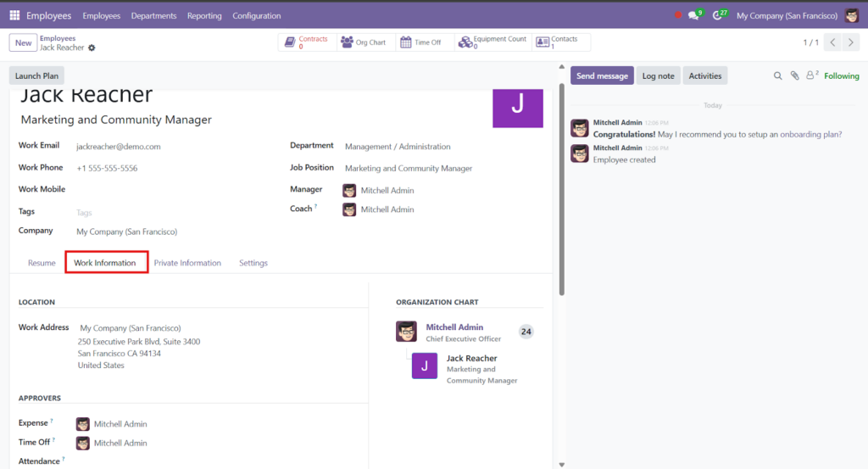Click the red recording indicator dot

tap(677, 15)
